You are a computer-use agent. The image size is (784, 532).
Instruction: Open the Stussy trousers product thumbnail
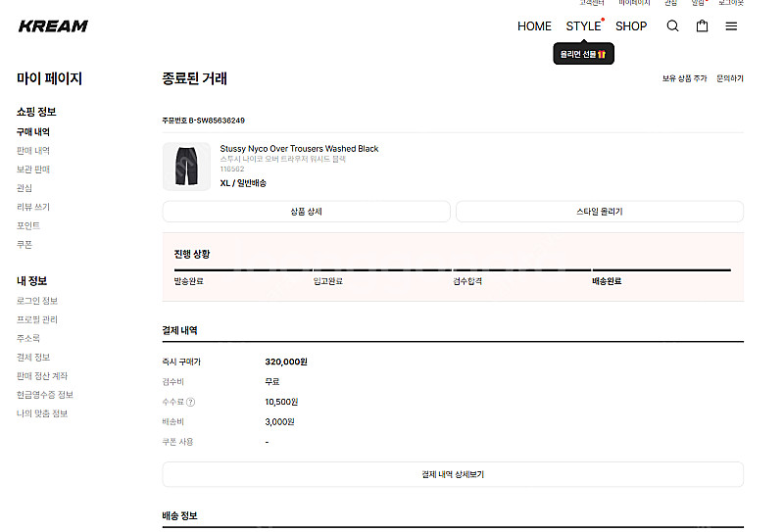[186, 166]
